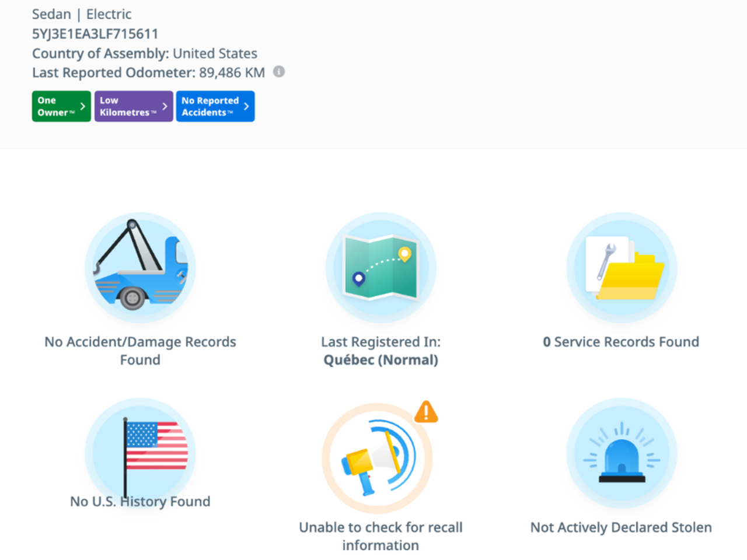Open the blue No Reported Accidents badge
747x560 pixels.
[x=210, y=106]
